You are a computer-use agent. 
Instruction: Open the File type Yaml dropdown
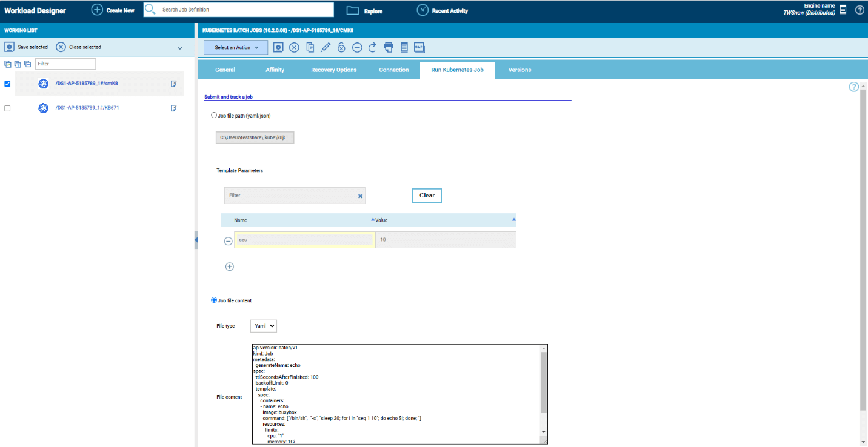[x=263, y=325]
